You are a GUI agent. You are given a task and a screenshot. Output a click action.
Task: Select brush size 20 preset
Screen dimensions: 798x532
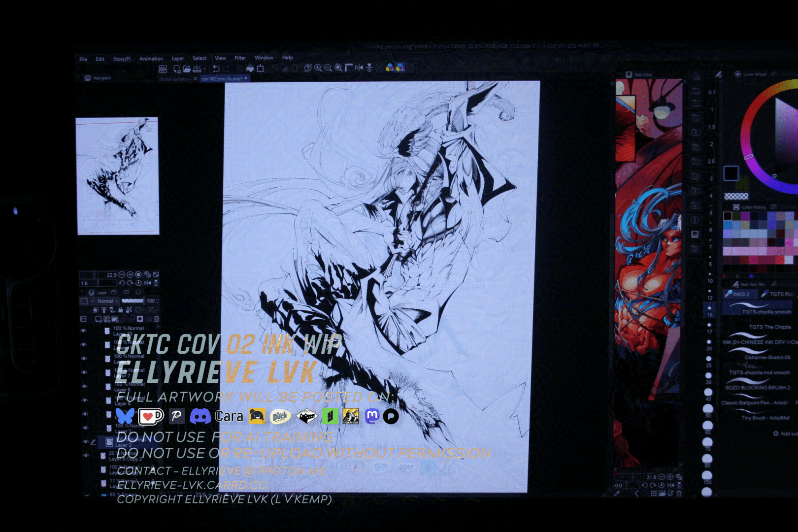point(709,344)
